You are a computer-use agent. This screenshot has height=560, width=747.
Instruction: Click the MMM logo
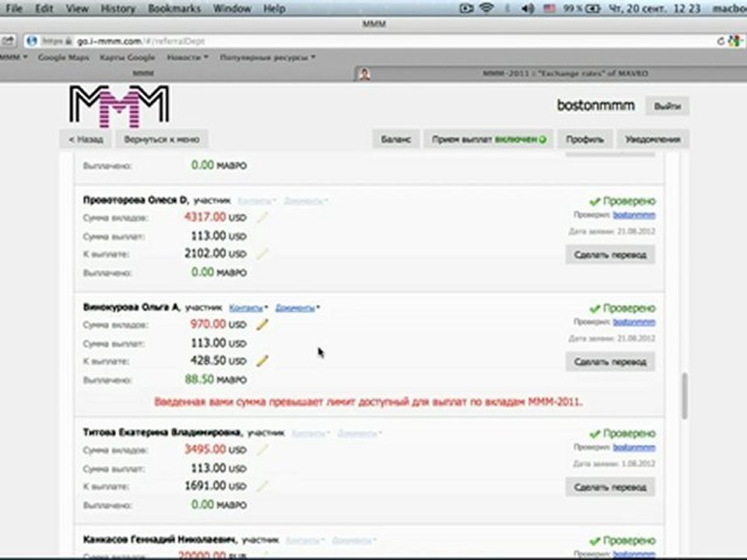(119, 106)
